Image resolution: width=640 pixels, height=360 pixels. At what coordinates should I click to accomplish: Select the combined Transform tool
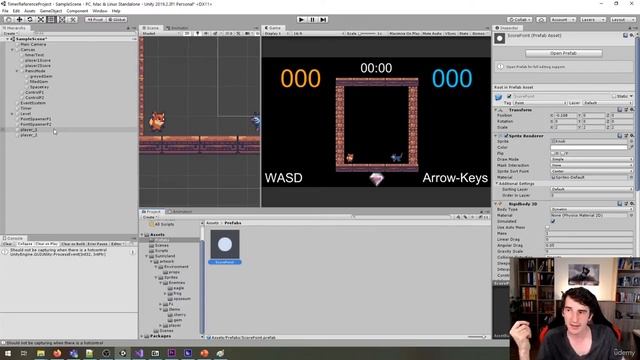coord(62,20)
